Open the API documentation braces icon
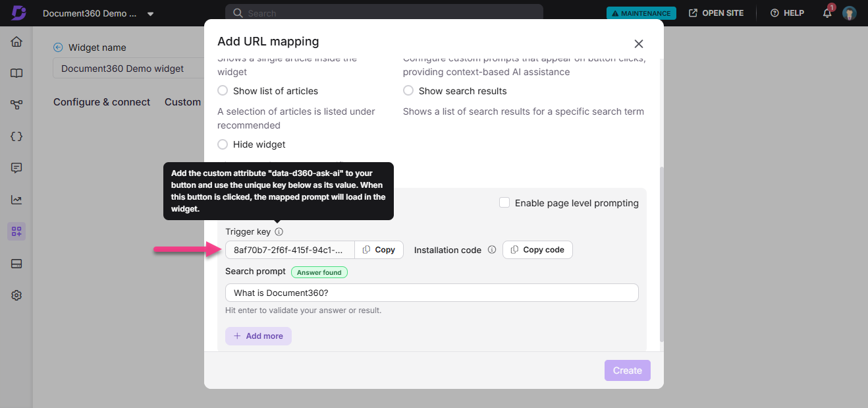 [x=16, y=136]
